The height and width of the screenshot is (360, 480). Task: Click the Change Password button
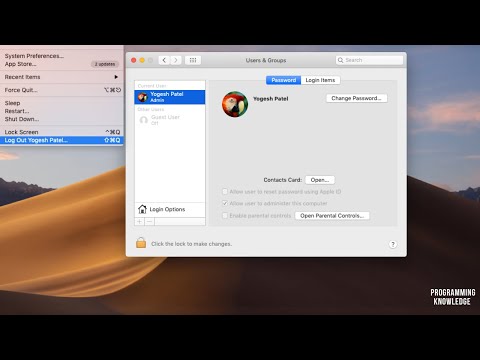(356, 98)
